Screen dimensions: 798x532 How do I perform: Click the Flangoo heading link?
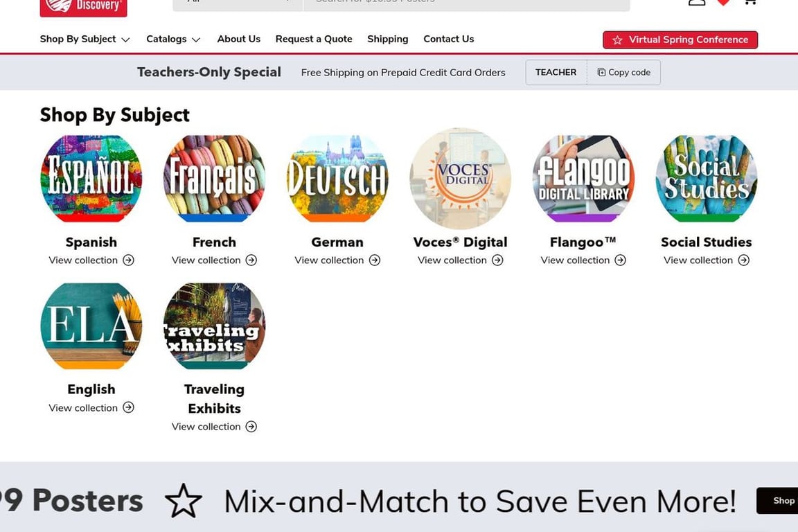(583, 242)
